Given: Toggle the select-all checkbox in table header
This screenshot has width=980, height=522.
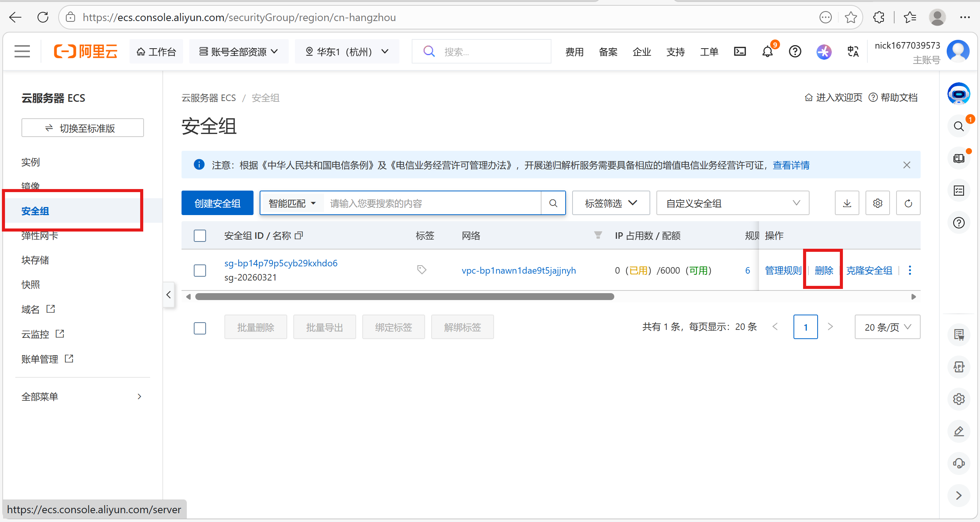Looking at the screenshot, I should pyautogui.click(x=200, y=235).
